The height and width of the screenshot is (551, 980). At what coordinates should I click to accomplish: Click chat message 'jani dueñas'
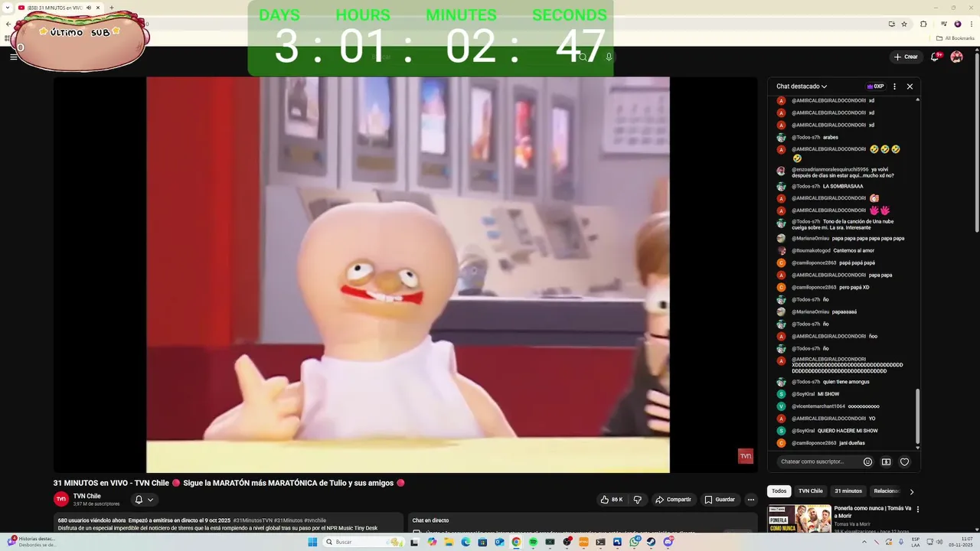coord(852,443)
